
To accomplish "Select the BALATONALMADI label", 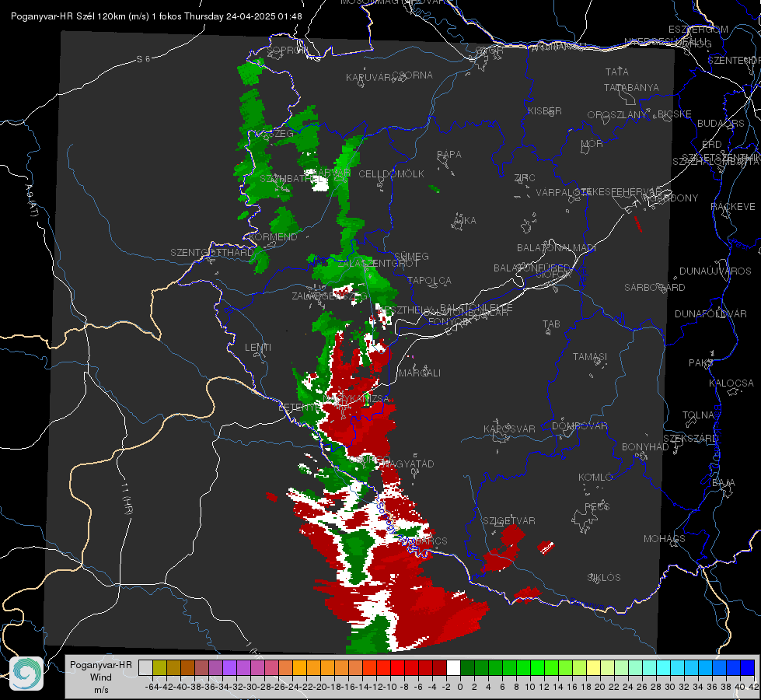I will (x=557, y=248).
